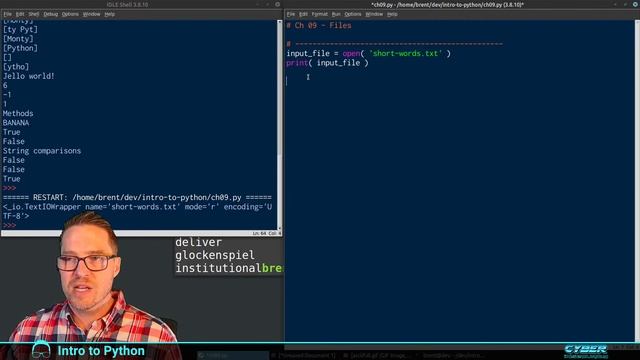Open the Run menu in ch09.py editor
The image size is (640, 360).
(x=336, y=14)
